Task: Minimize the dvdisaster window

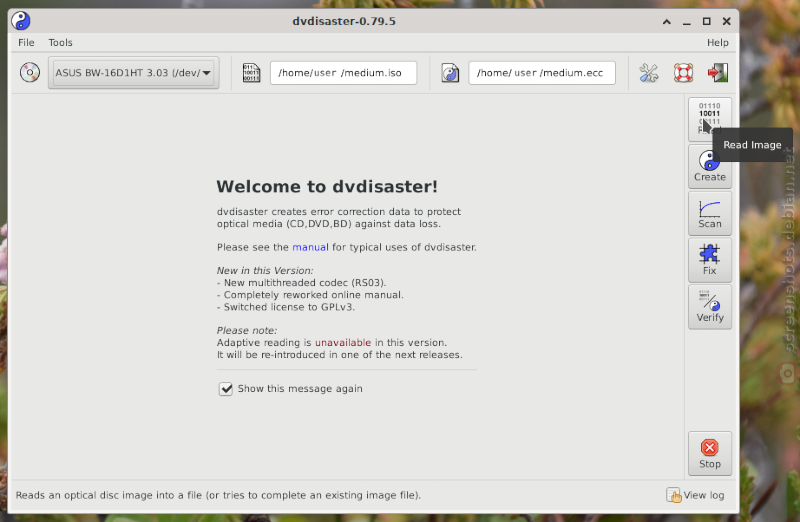Action: 687,21
